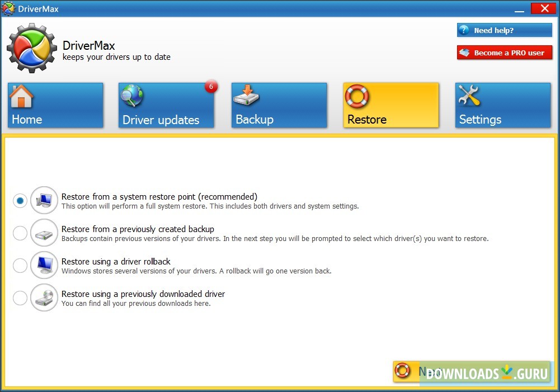Screen dimensions: 560x392
Task: Click 'You can find all your previous downloads here.'
Action: coord(136,304)
